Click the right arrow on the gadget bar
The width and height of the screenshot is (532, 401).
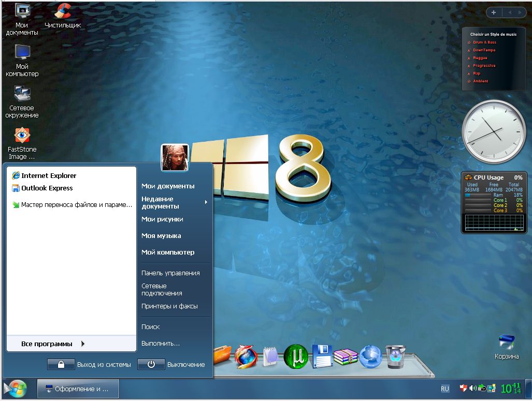click(x=520, y=12)
